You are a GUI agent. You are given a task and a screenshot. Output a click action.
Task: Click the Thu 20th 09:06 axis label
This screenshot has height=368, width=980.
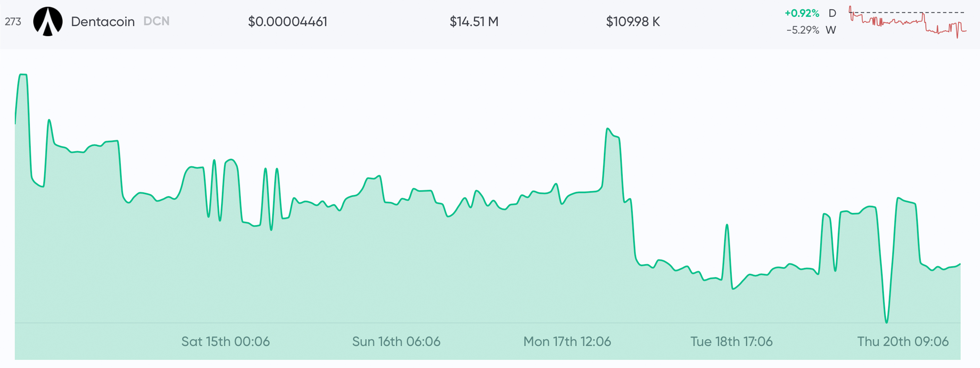point(903,341)
